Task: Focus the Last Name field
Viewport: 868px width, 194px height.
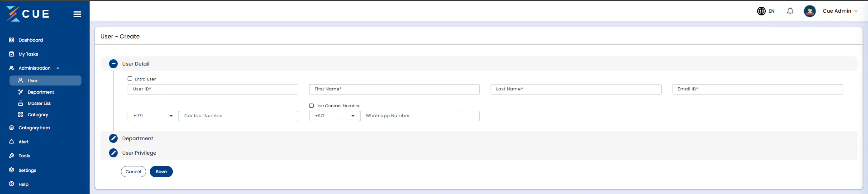Action: (x=576, y=89)
